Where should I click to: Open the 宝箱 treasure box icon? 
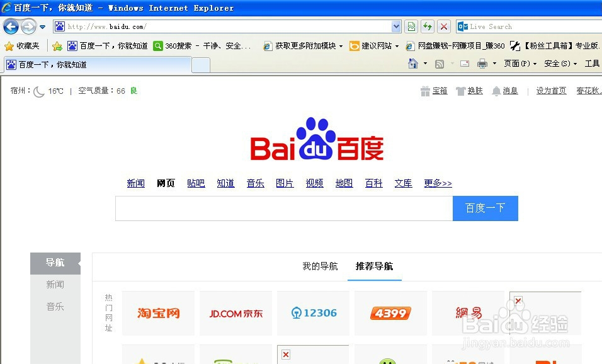(x=438, y=90)
